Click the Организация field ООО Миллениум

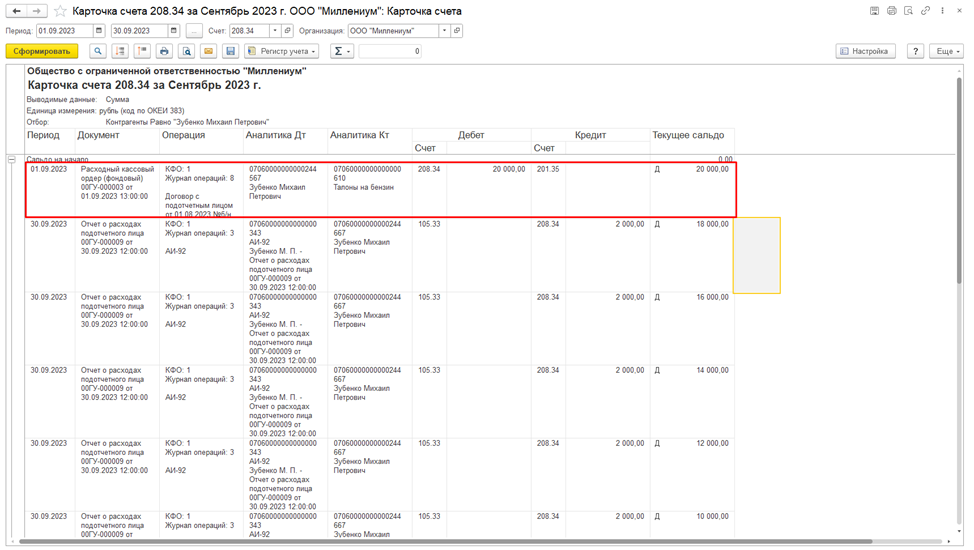(x=393, y=30)
